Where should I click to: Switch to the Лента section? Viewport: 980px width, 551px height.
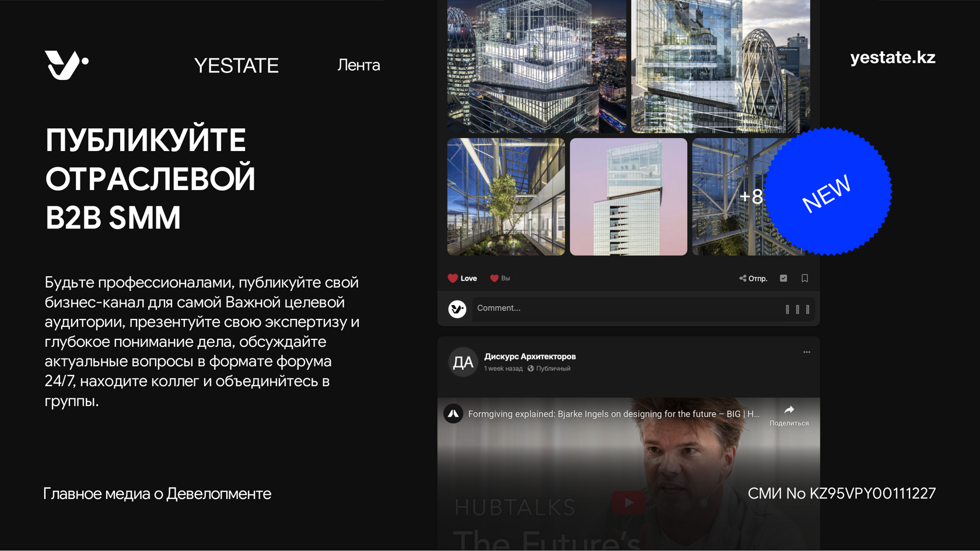[359, 65]
